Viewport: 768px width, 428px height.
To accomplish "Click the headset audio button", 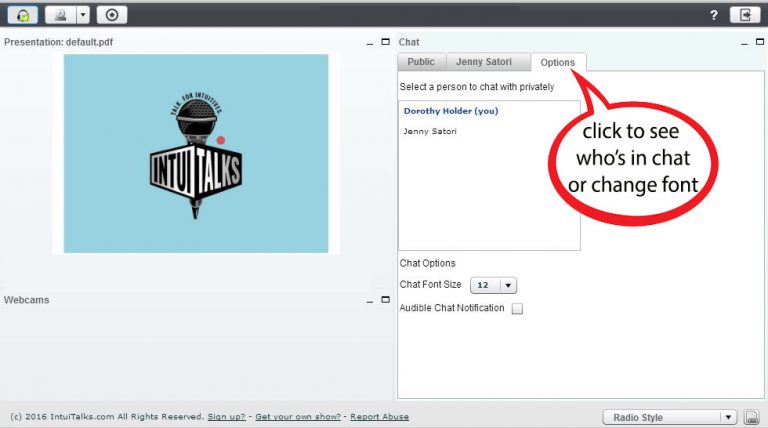I will [x=23, y=15].
